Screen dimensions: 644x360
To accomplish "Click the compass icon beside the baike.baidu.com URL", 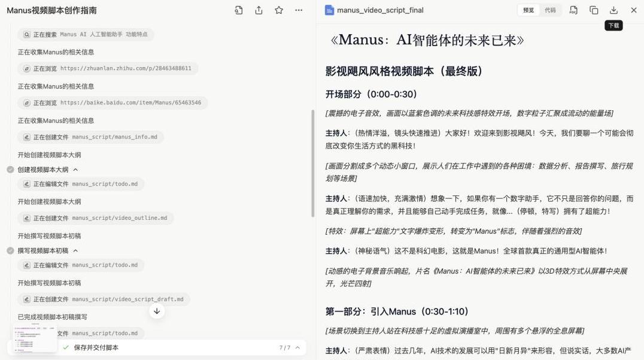I will click(26, 103).
